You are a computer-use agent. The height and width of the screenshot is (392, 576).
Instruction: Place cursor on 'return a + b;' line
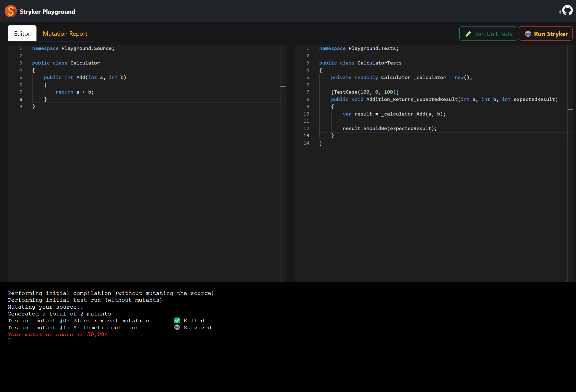tap(75, 92)
